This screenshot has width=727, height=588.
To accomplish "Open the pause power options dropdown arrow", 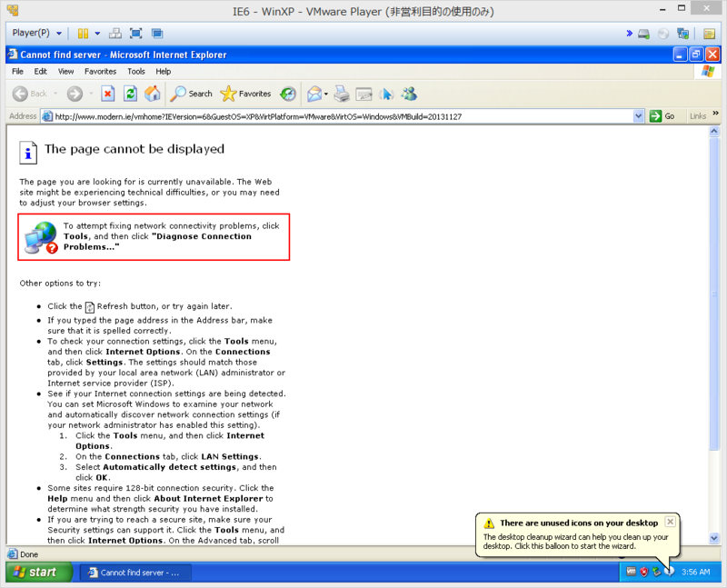I will coord(97,34).
